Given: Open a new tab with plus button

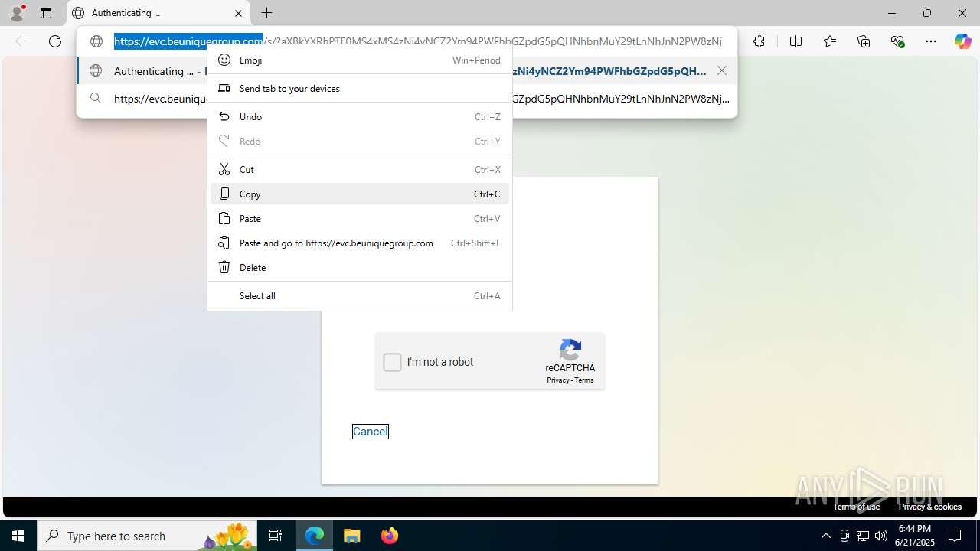Looking at the screenshot, I should [x=266, y=13].
